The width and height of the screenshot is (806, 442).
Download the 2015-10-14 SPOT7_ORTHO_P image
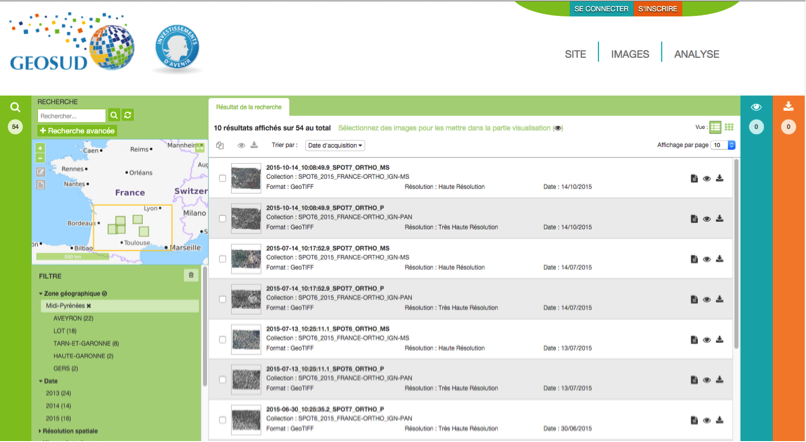coord(720,219)
